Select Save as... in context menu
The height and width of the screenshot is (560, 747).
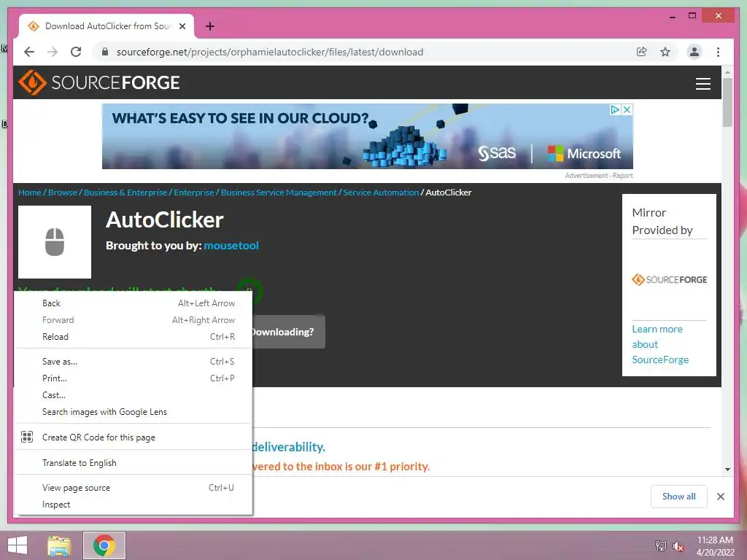point(133,362)
